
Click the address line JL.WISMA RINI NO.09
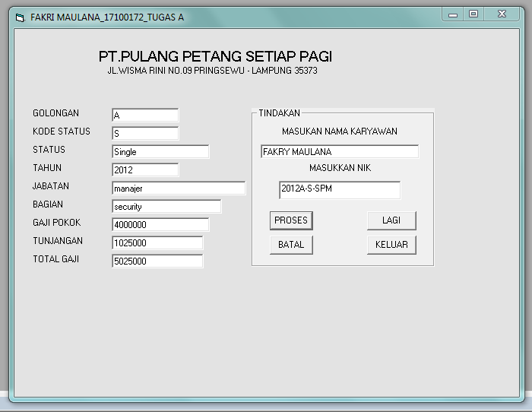tap(212, 71)
